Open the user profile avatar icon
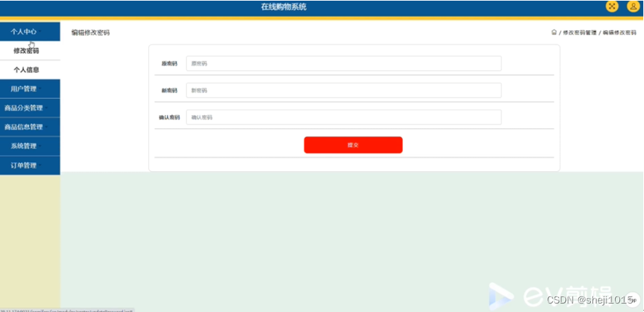Viewport: 644px width, 312px height. click(633, 6)
